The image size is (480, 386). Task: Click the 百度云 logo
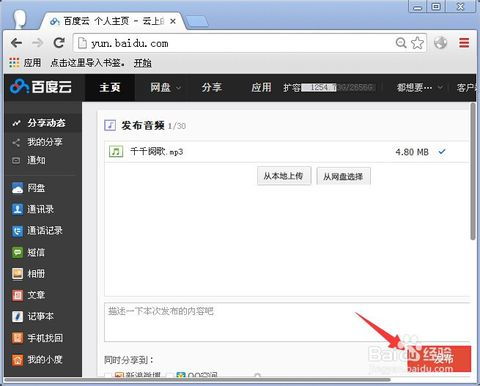click(41, 87)
